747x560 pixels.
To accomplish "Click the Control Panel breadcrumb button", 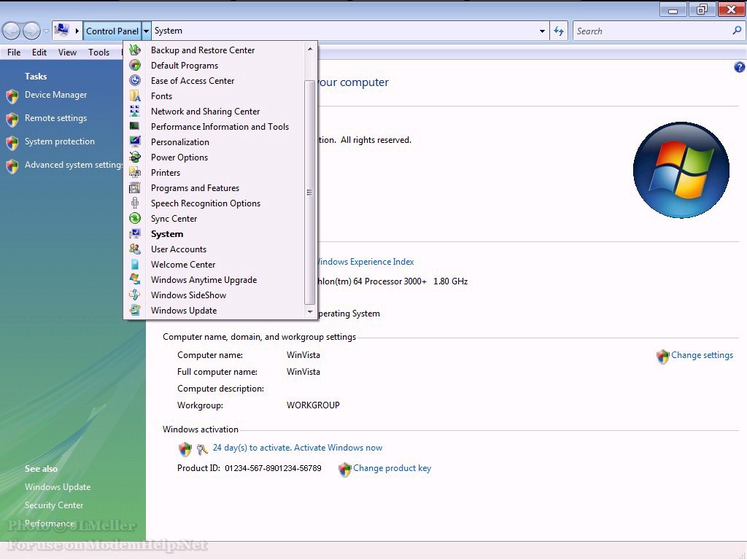I will point(112,31).
